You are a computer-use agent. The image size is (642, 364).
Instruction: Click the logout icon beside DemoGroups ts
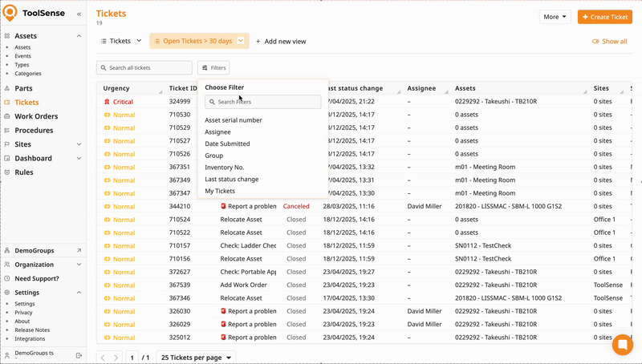pos(79,355)
